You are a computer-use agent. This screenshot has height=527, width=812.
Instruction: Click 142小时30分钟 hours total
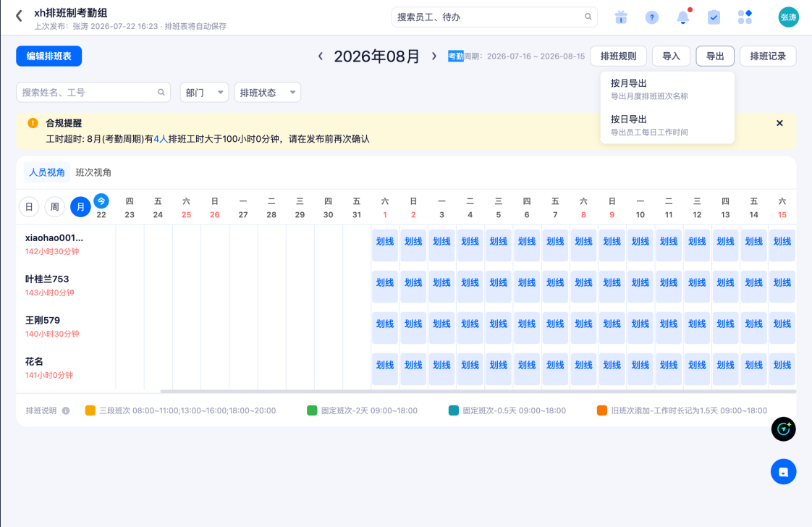tap(52, 251)
